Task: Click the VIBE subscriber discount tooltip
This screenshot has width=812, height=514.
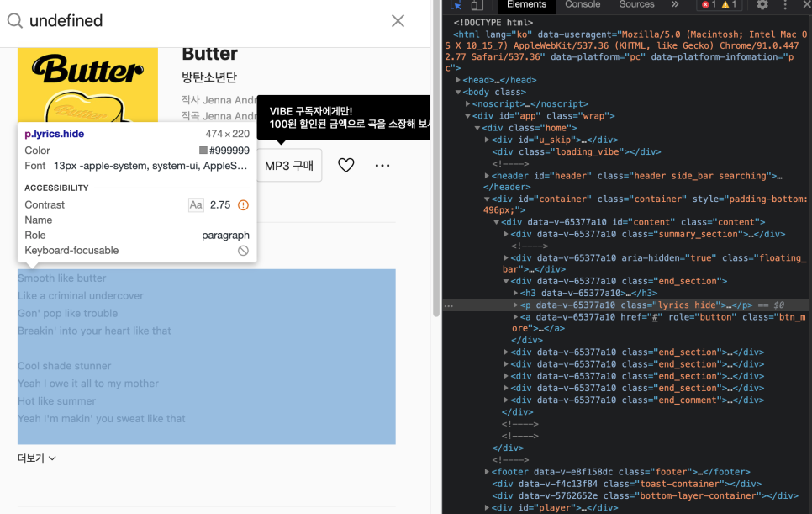Action: (343, 118)
